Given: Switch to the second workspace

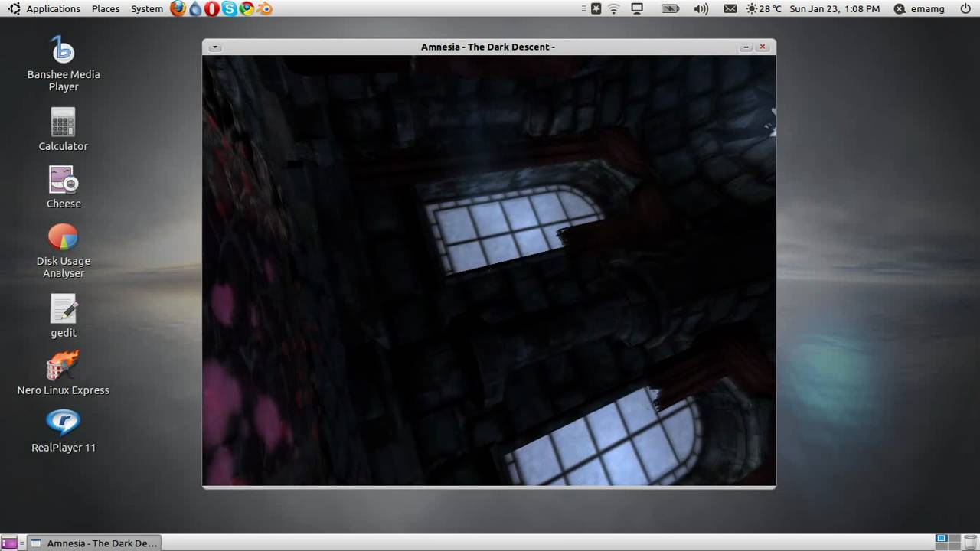Looking at the screenshot, I should tap(955, 540).
